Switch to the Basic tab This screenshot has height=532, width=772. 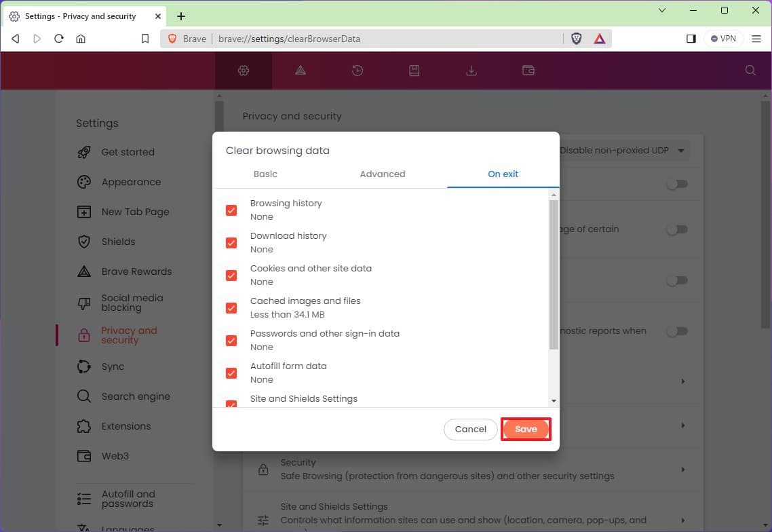265,174
